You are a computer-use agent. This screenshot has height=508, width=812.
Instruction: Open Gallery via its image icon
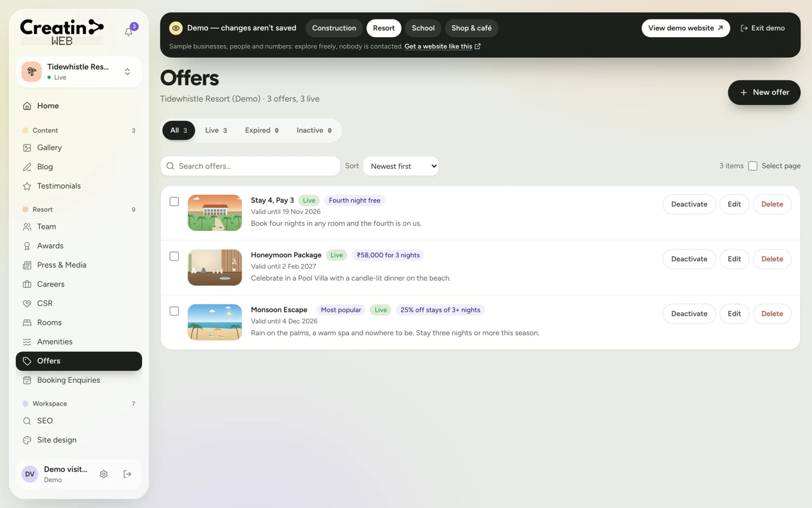(27, 148)
